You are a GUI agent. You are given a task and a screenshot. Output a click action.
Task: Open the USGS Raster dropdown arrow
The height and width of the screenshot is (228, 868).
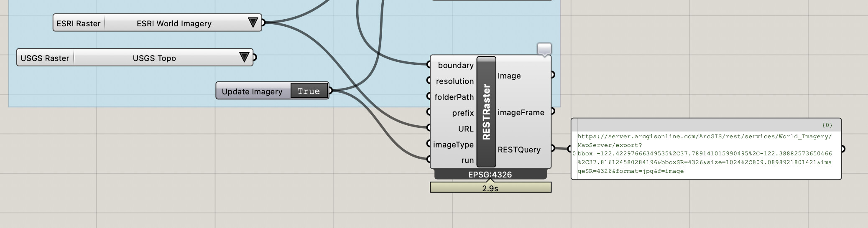(245, 57)
